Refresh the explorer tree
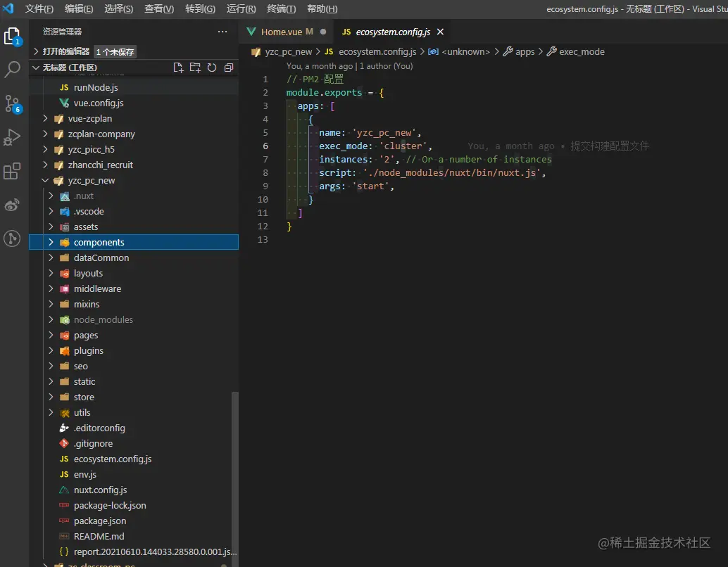 (x=212, y=68)
